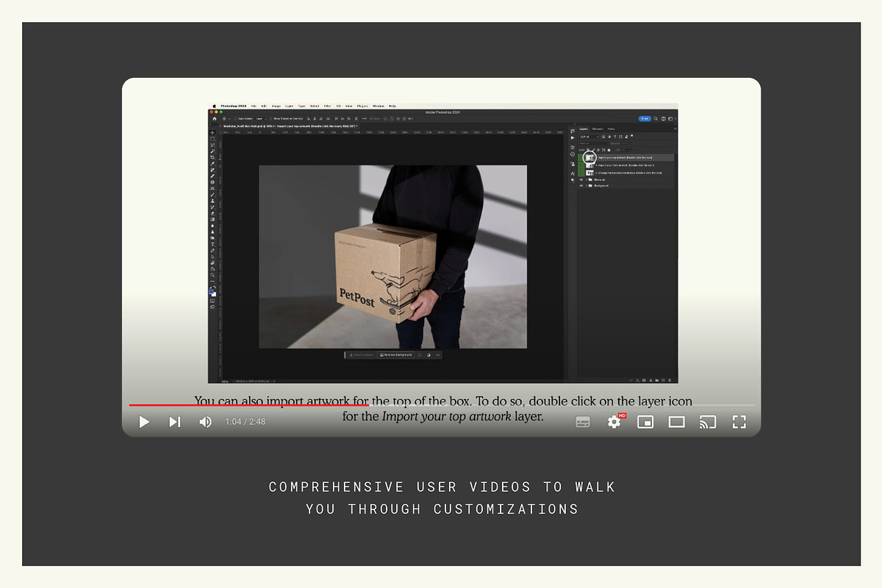Click the red video progress bar
Image resolution: width=882 pixels, height=588 pixels.
(249, 405)
